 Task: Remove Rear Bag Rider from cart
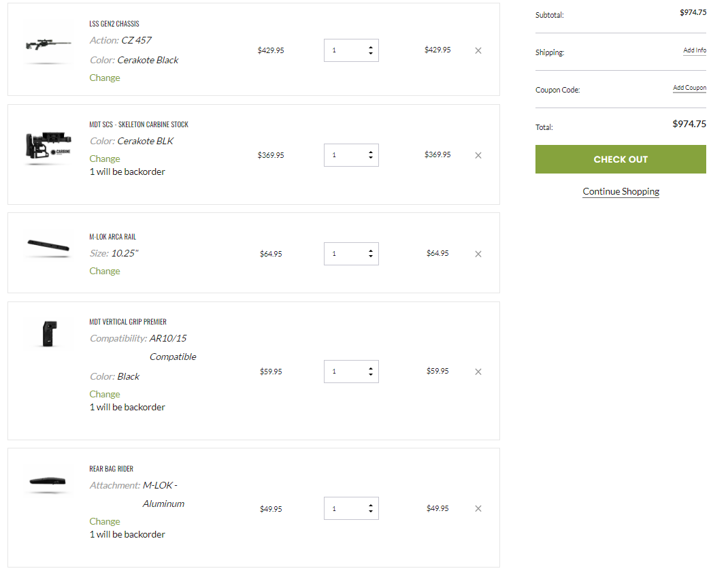(478, 508)
